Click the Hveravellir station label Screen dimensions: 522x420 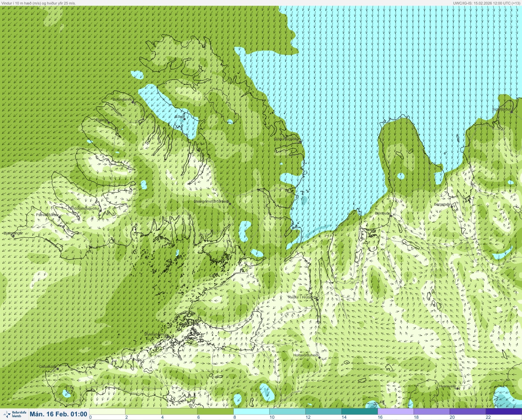click(x=447, y=386)
